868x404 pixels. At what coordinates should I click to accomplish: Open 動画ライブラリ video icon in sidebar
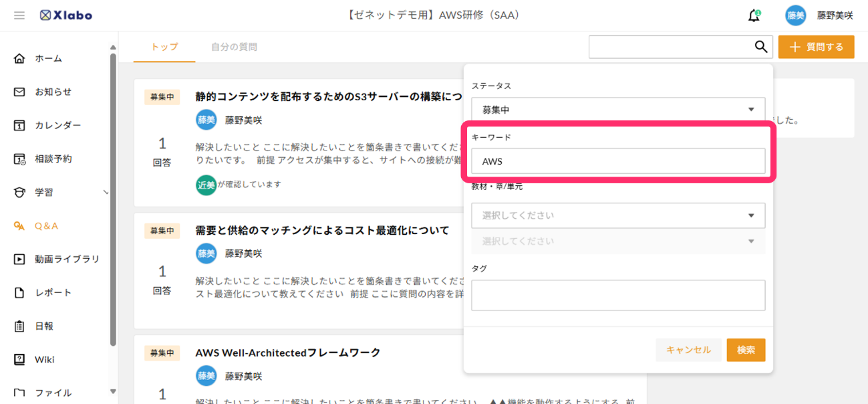coord(19,260)
